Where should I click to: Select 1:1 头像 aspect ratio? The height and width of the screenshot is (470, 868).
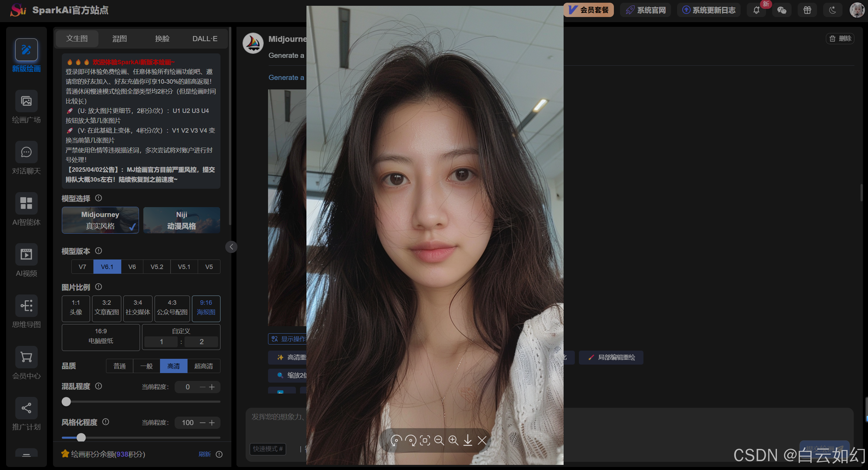[x=76, y=308]
